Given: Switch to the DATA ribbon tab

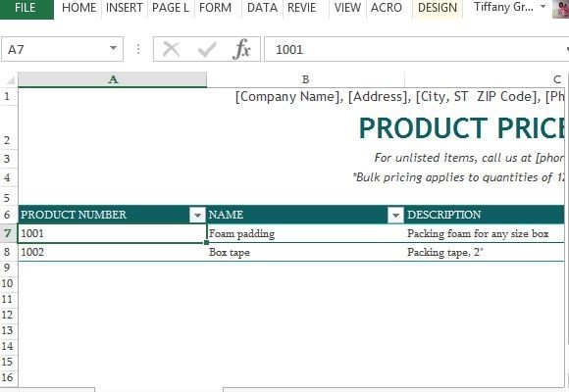Looking at the screenshot, I should tap(262, 8).
